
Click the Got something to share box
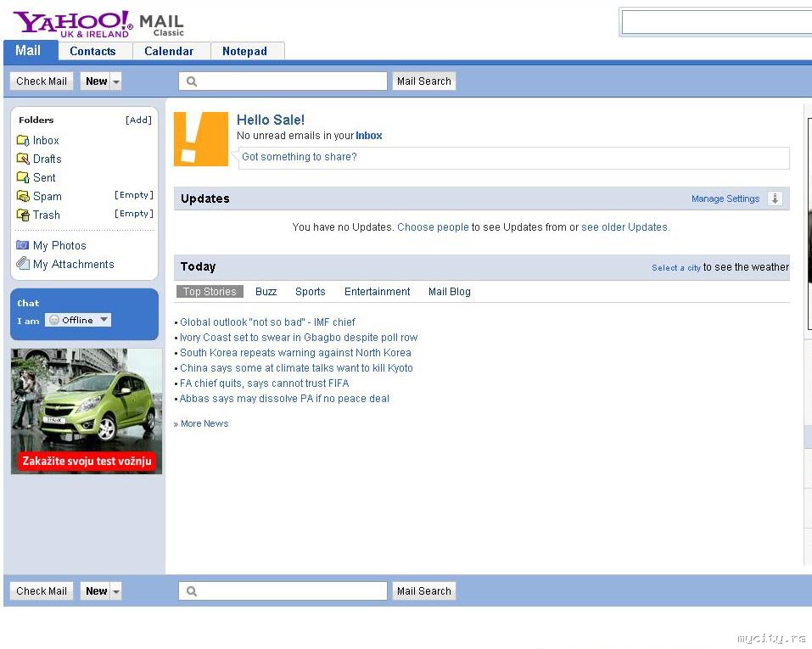512,158
